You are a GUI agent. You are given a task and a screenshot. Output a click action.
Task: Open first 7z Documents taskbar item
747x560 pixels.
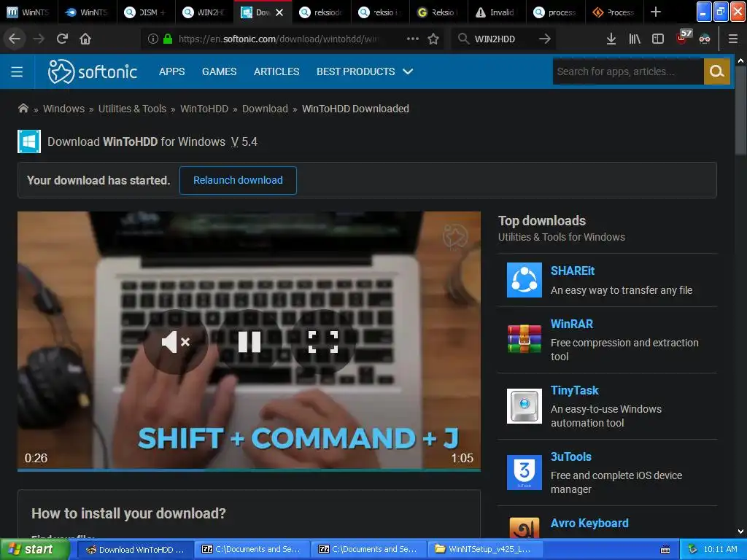point(252,549)
